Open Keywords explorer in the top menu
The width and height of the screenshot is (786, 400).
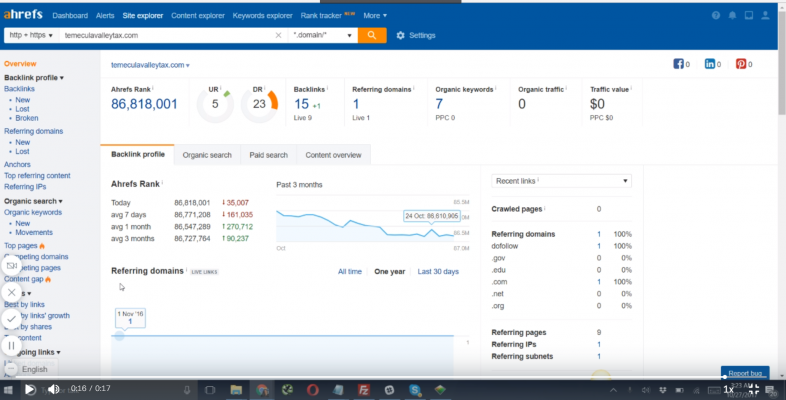pyautogui.click(x=262, y=16)
